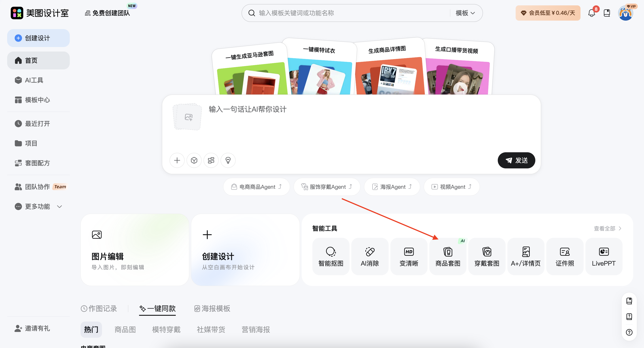
Task: Click the lightbulb inspiration icon below the prompt box
Action: click(228, 160)
